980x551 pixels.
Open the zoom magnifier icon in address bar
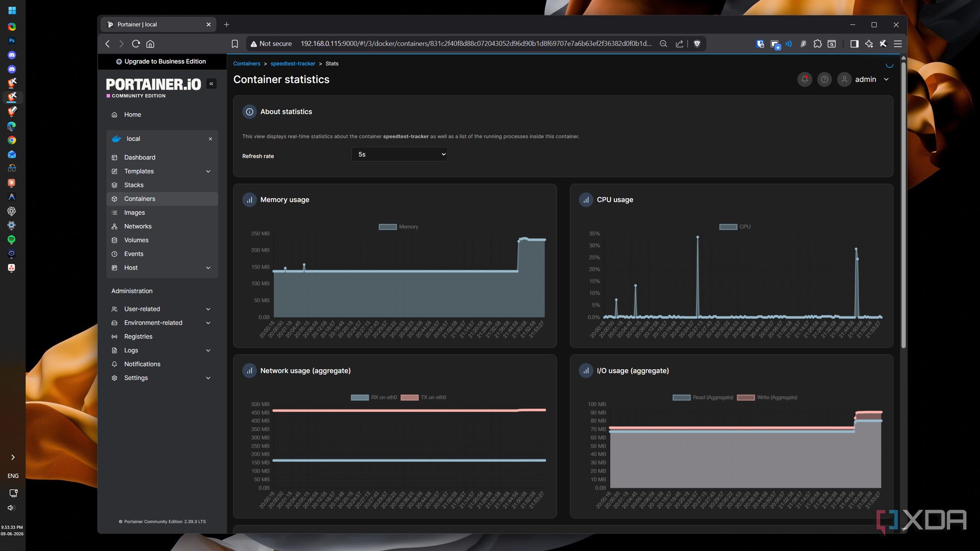pyautogui.click(x=663, y=44)
